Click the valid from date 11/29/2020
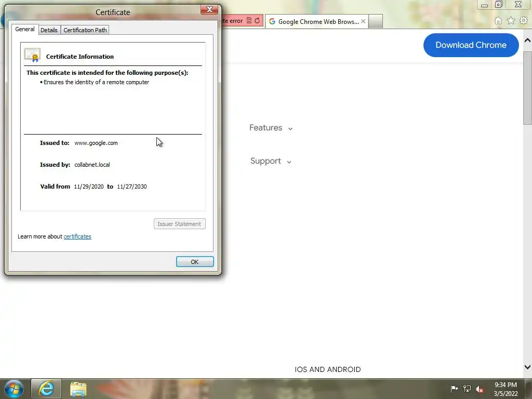532x399 pixels. pyautogui.click(x=88, y=187)
